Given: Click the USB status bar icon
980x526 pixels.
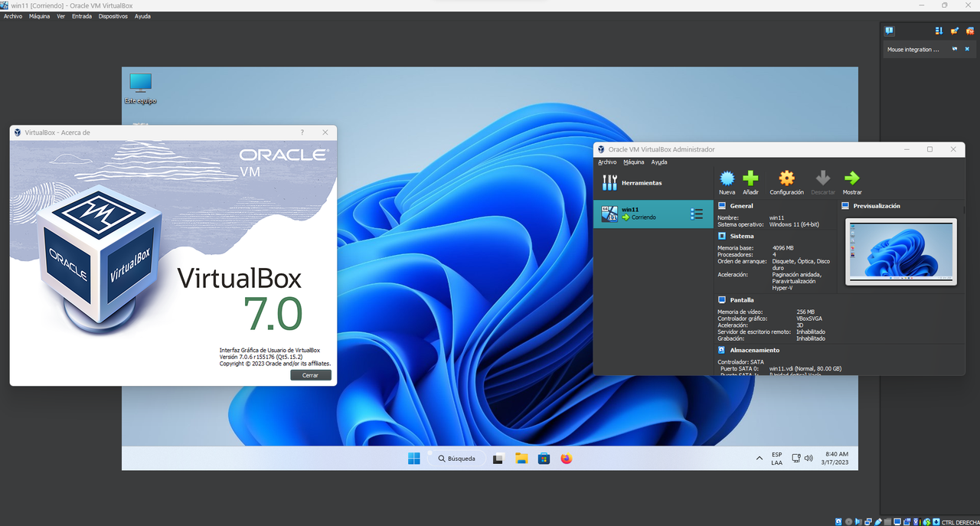Looking at the screenshot, I should [x=878, y=521].
